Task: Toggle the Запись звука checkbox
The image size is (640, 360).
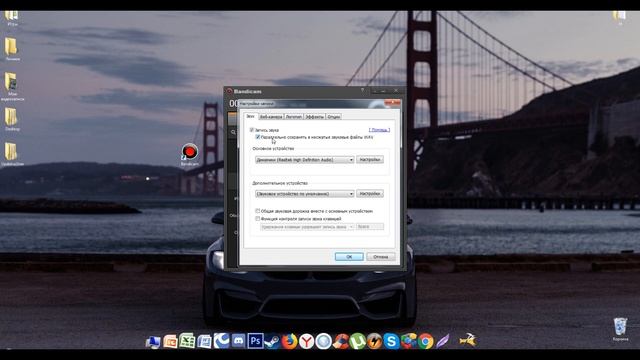Action: point(252,130)
